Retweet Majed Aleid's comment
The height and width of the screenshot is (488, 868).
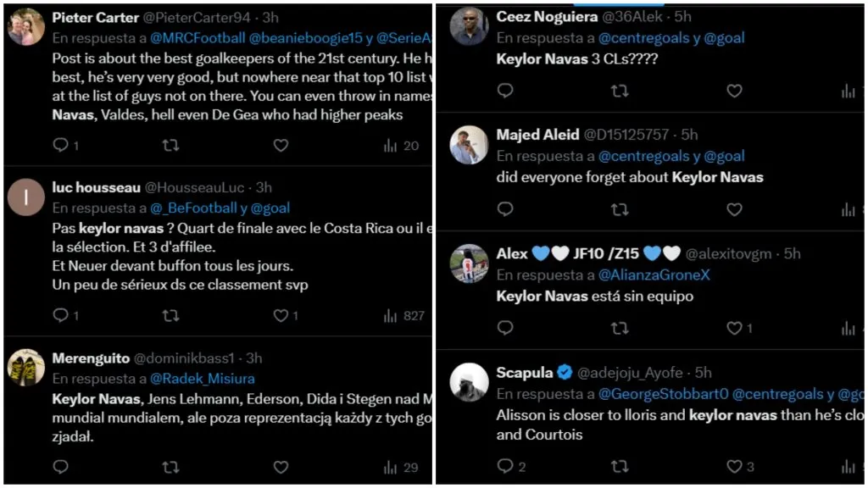coord(620,209)
